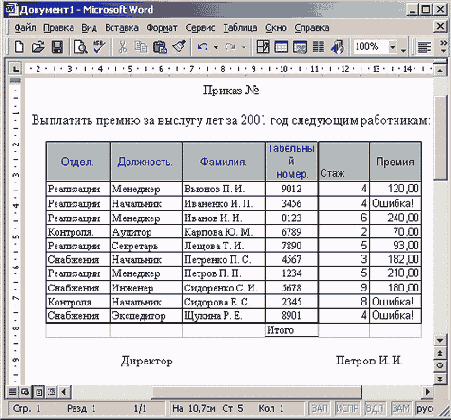Click the Аудитор table cell
Viewport: 451px width, 420px height.
(x=146, y=232)
